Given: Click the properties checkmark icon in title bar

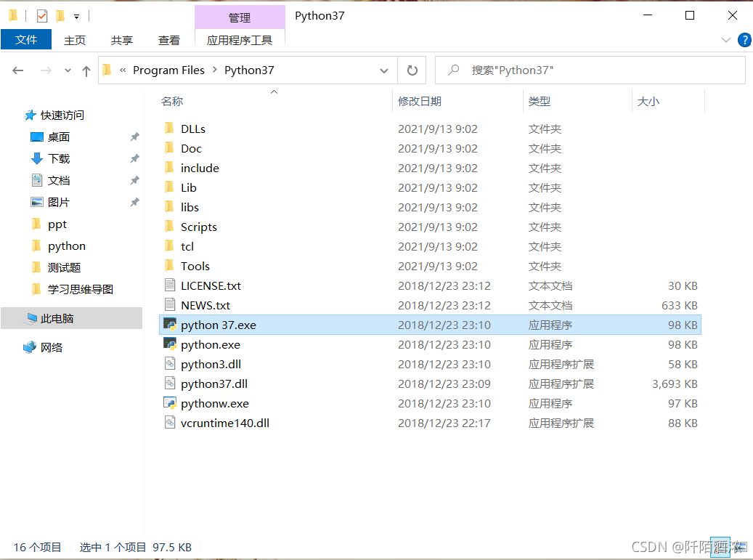Looking at the screenshot, I should pos(42,16).
